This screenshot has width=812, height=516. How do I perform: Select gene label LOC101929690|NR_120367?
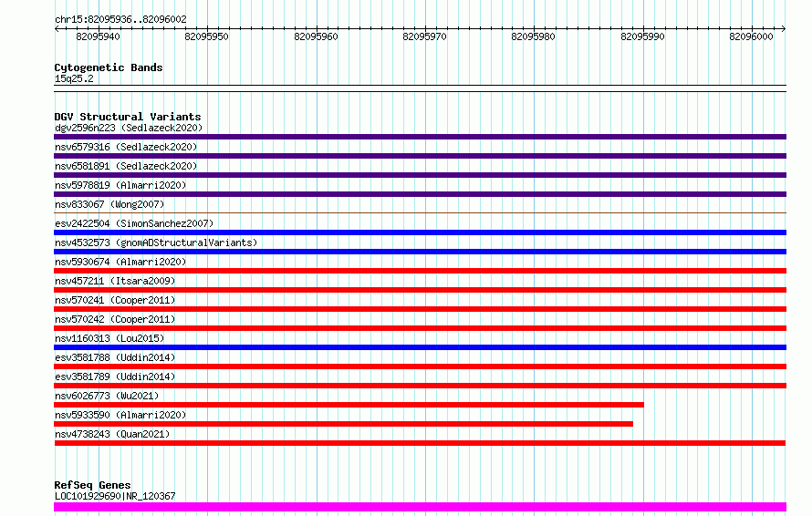[x=115, y=496]
